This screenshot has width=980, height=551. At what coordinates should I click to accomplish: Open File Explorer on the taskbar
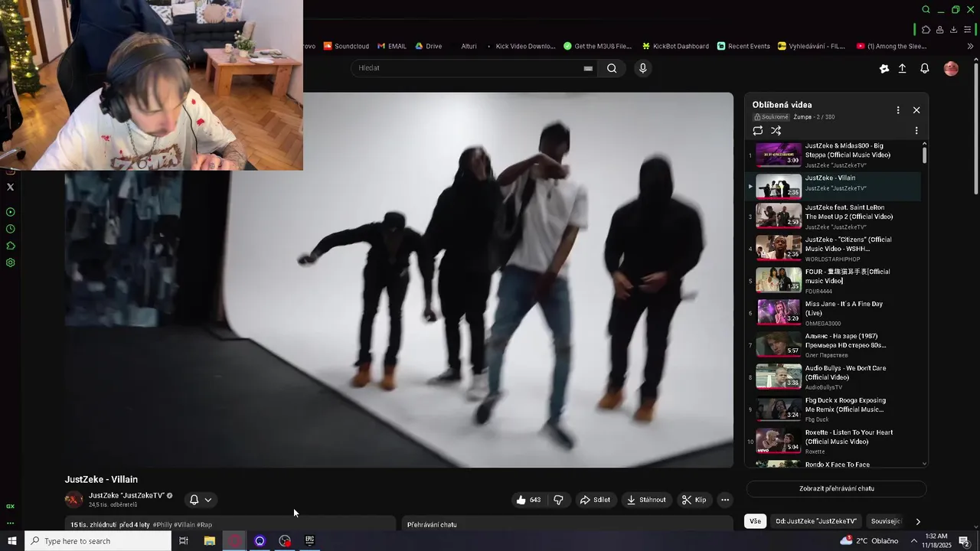point(209,541)
